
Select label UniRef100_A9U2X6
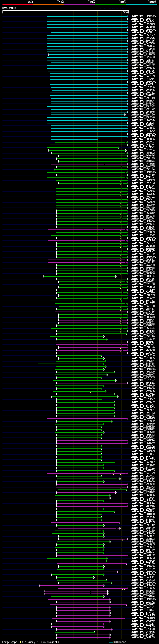143,117
